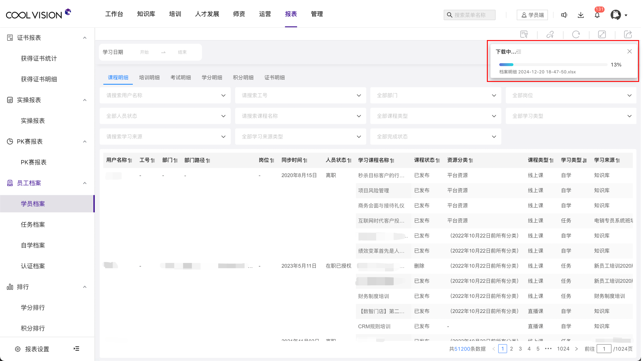Image resolution: width=644 pixels, height=361 pixels.
Task: Sort by 课程类型 column
Action: click(551, 160)
